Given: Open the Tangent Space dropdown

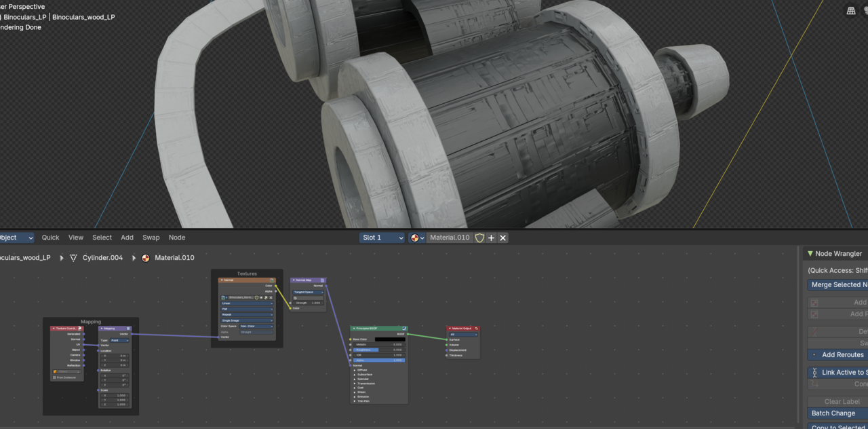Looking at the screenshot, I should [x=307, y=292].
